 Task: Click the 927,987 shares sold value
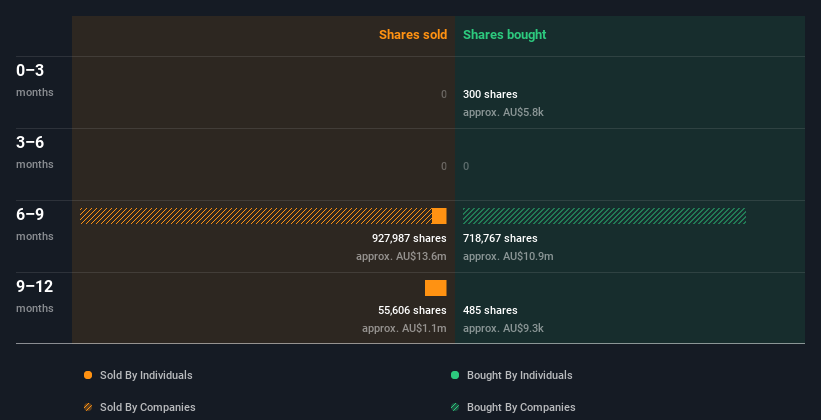[409, 239]
